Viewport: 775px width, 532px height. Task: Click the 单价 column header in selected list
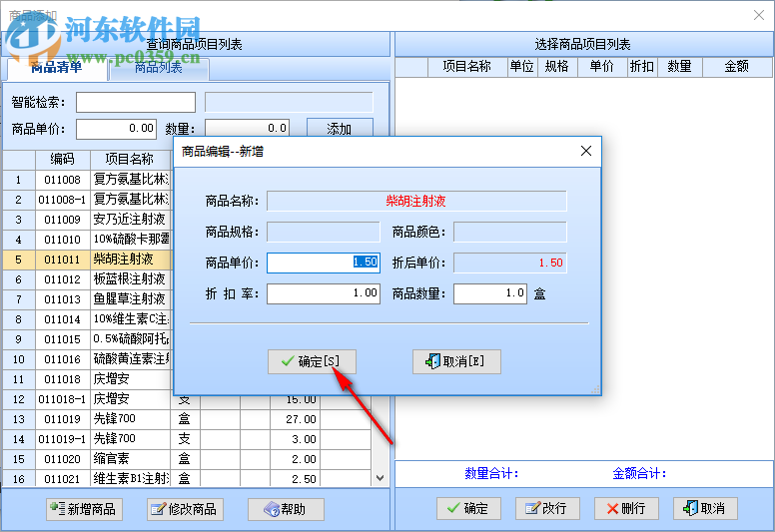602,67
